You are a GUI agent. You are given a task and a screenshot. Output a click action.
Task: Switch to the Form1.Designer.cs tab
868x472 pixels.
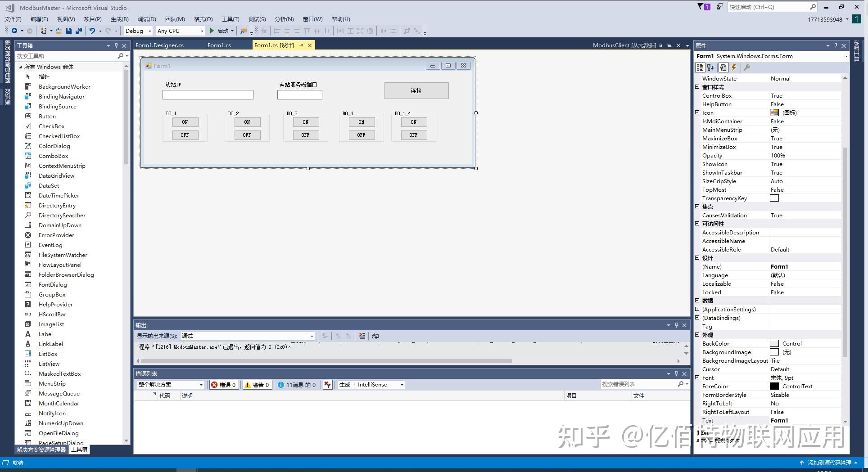159,45
